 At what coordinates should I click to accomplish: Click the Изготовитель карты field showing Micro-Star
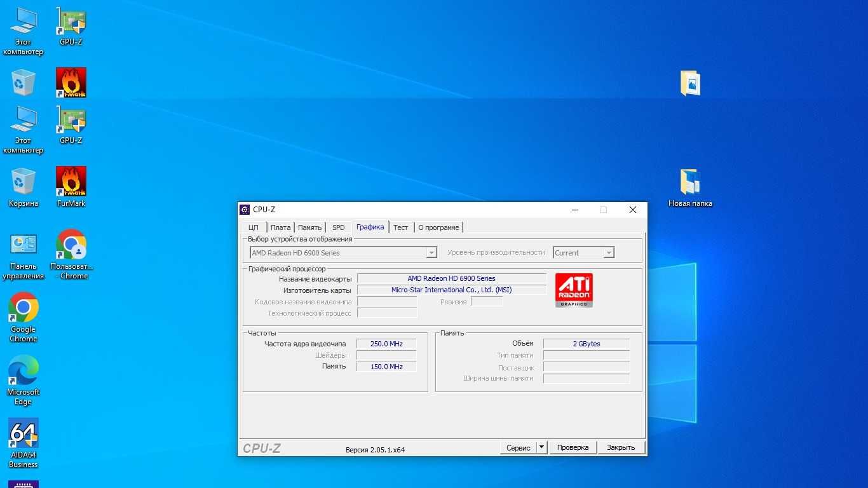pyautogui.click(x=452, y=290)
